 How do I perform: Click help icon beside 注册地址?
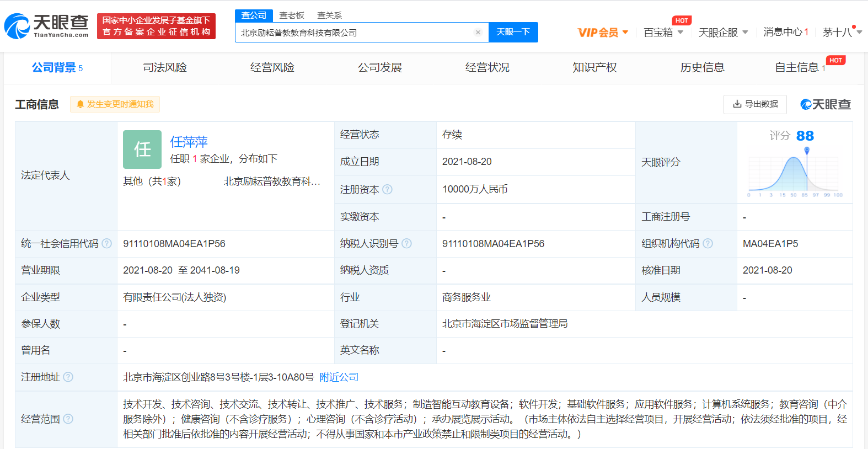point(68,377)
